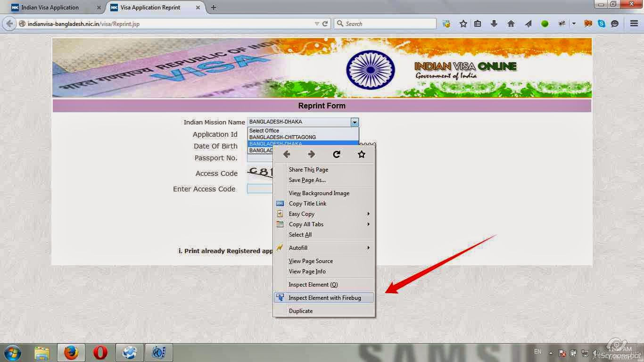
Task: Click the Firefox taskbar icon
Action: [x=71, y=353]
